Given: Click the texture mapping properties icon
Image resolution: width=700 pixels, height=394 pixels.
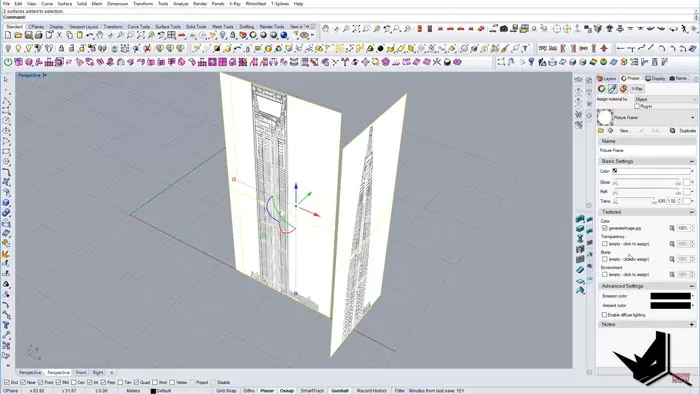Looking at the screenshot, I should (623, 89).
